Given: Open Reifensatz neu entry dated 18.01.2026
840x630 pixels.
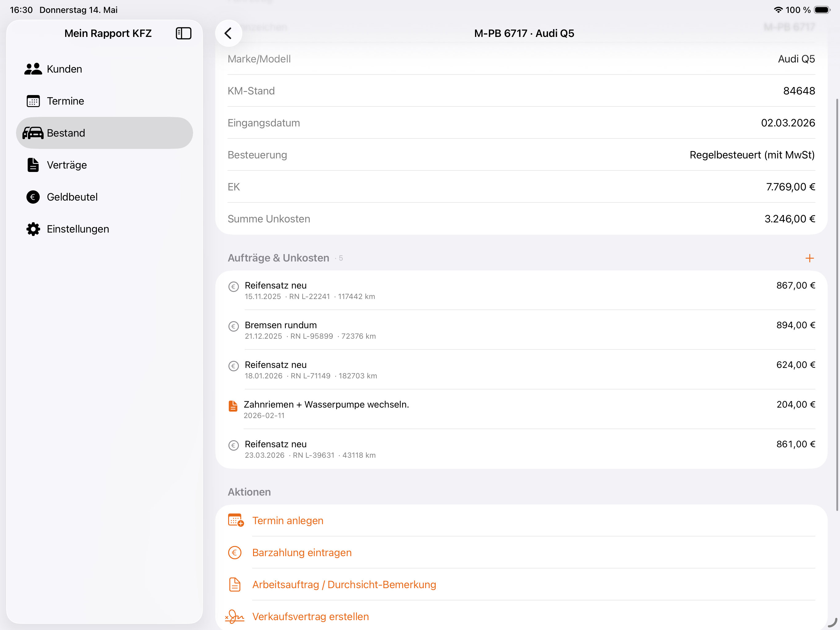Looking at the screenshot, I should click(521, 370).
